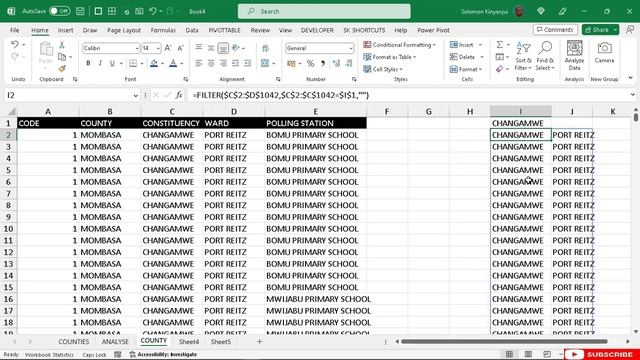Switch to Page Layout view icon
The height and width of the screenshot is (360, 640).
[x=528, y=354]
